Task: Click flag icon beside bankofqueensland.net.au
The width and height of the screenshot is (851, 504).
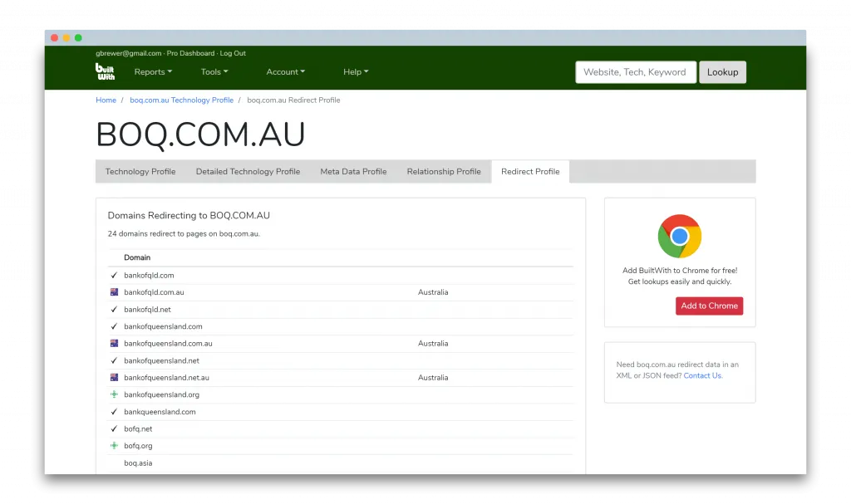Action: coord(114,378)
